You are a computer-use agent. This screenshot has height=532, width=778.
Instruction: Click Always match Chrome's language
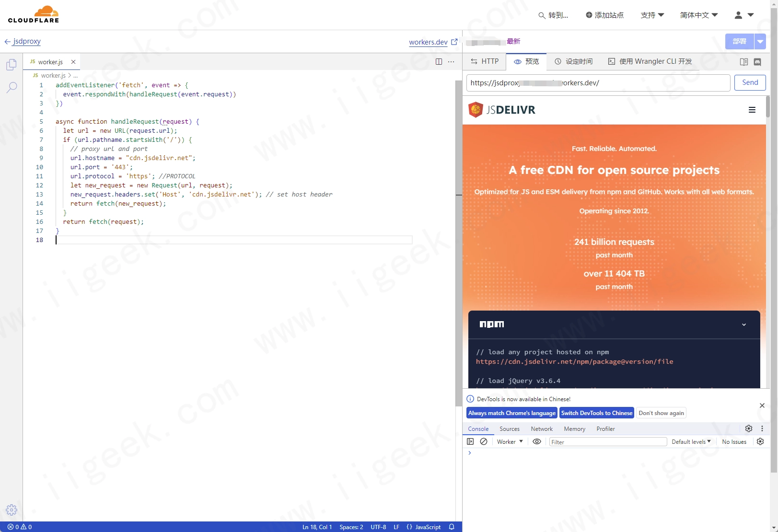tap(512, 413)
